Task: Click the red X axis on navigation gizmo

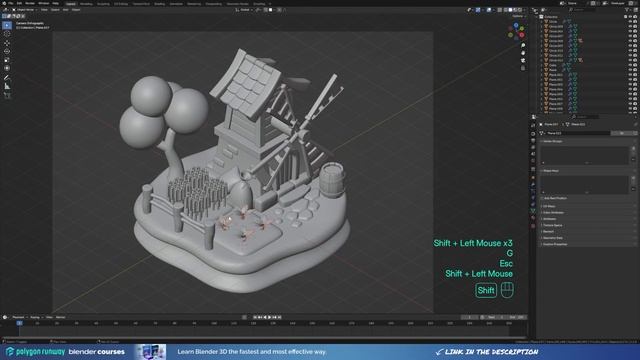Action: click(522, 35)
